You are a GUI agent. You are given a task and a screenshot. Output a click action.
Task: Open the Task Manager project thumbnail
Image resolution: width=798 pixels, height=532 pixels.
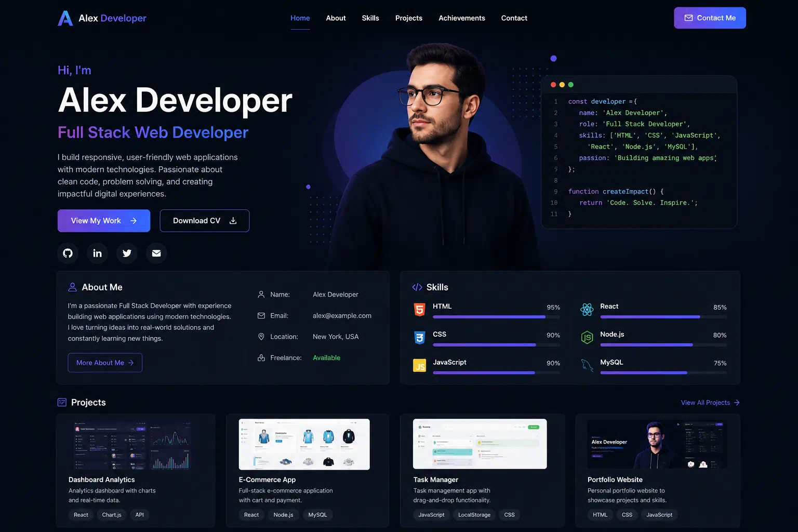pos(480,444)
